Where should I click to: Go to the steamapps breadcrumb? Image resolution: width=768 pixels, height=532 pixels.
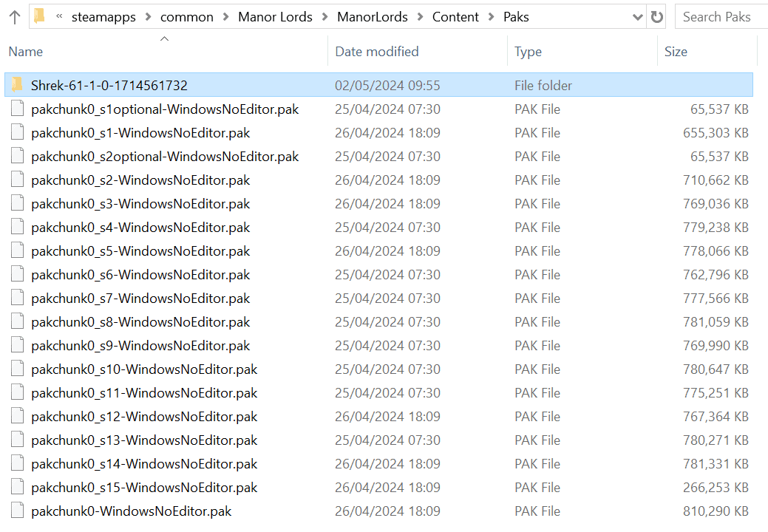click(103, 17)
